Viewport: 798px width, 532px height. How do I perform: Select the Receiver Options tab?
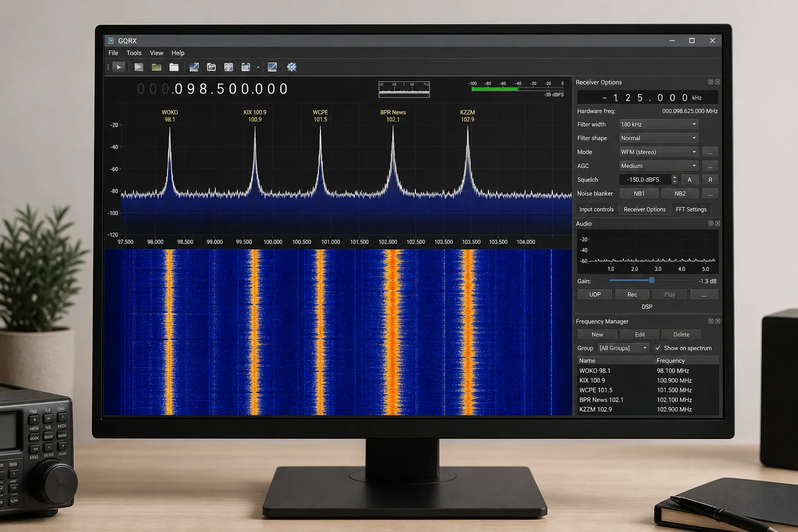644,209
